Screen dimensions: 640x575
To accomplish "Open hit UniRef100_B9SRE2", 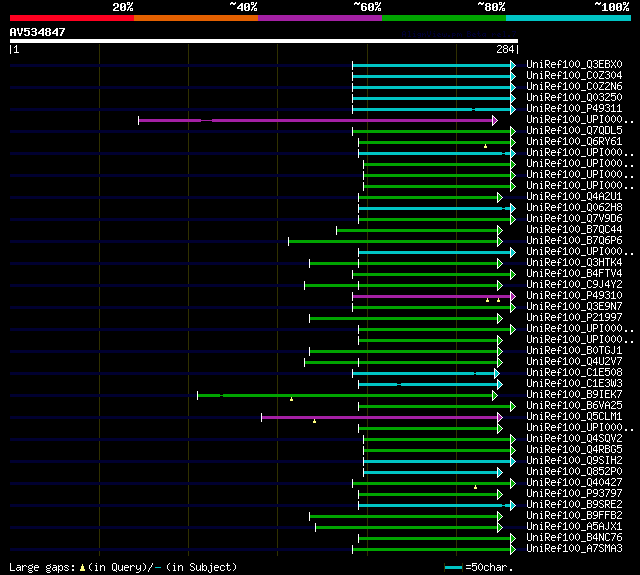I will [x=574, y=505].
